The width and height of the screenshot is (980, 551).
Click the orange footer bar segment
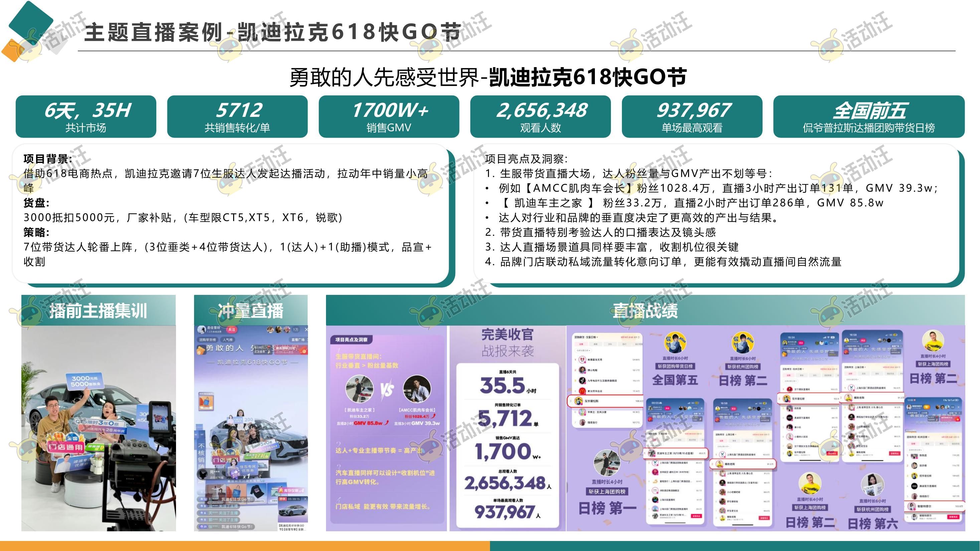coord(244,546)
